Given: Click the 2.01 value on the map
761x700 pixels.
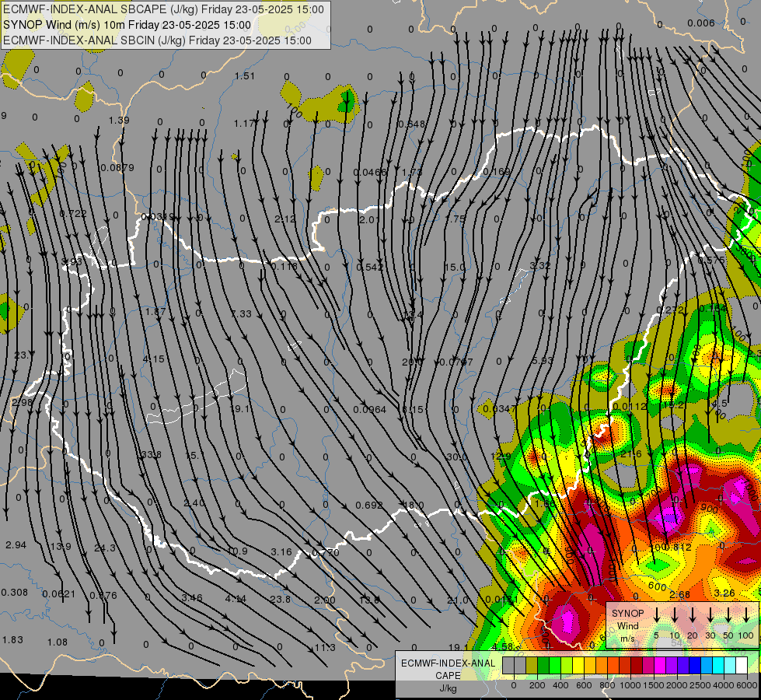Looking at the screenshot, I should (369, 219).
